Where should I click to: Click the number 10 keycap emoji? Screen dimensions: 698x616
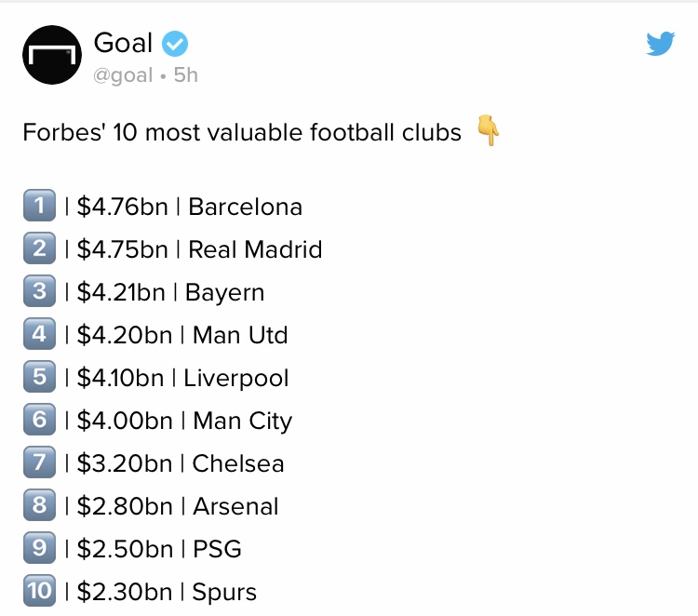click(39, 592)
